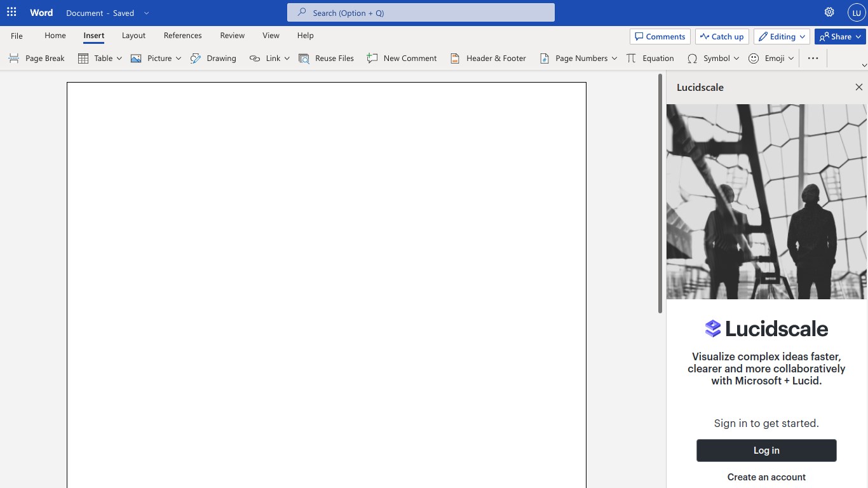The height and width of the screenshot is (488, 868).
Task: Open Reuse Files
Action: click(x=327, y=58)
